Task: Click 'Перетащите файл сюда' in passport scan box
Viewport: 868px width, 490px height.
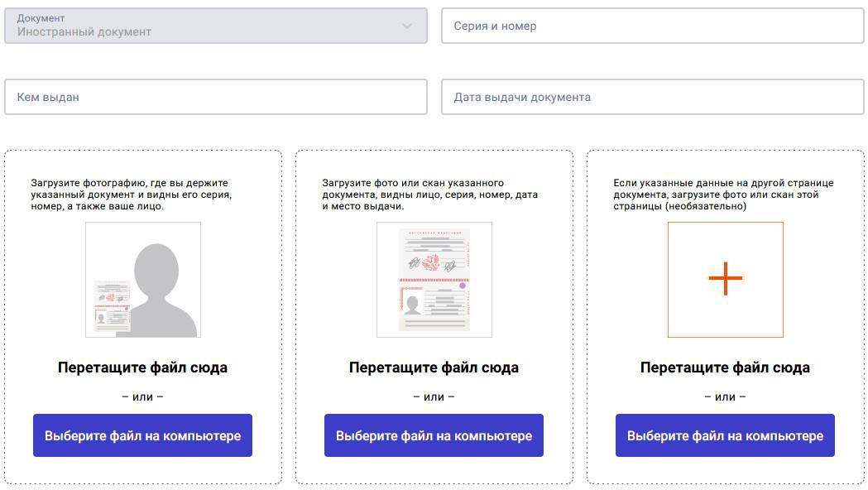Action: point(434,367)
